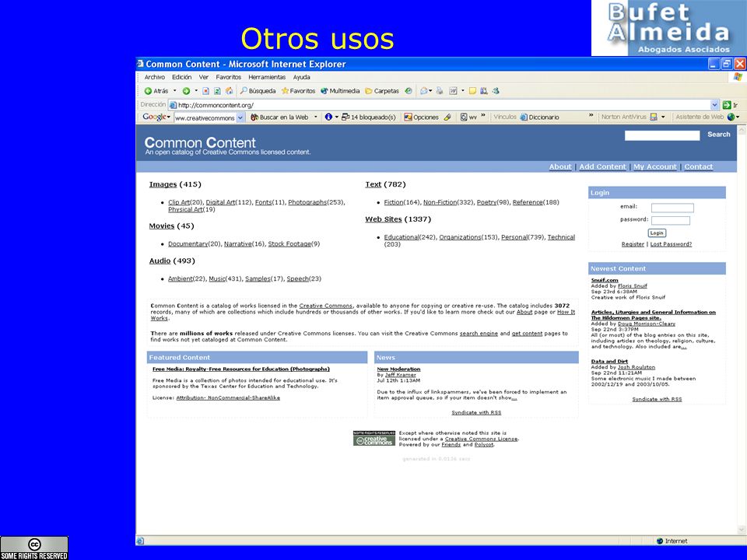Click the Norton AntiVirus icon

[654, 117]
